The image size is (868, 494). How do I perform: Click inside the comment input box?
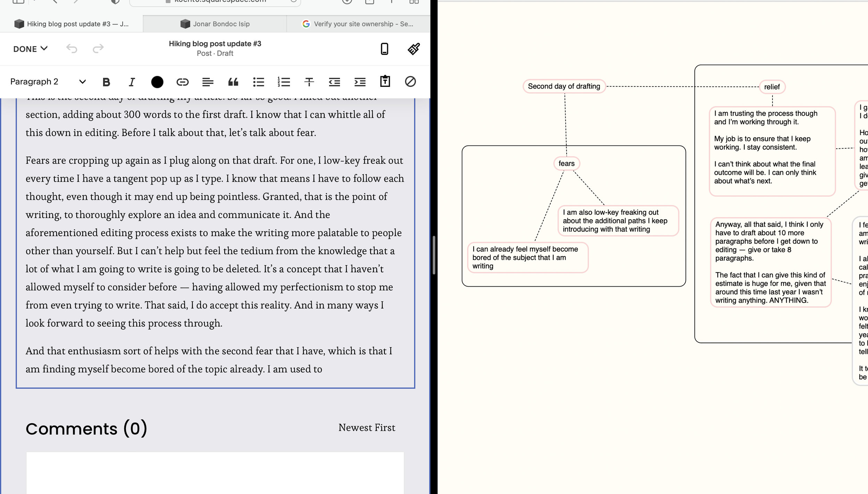pos(215,472)
